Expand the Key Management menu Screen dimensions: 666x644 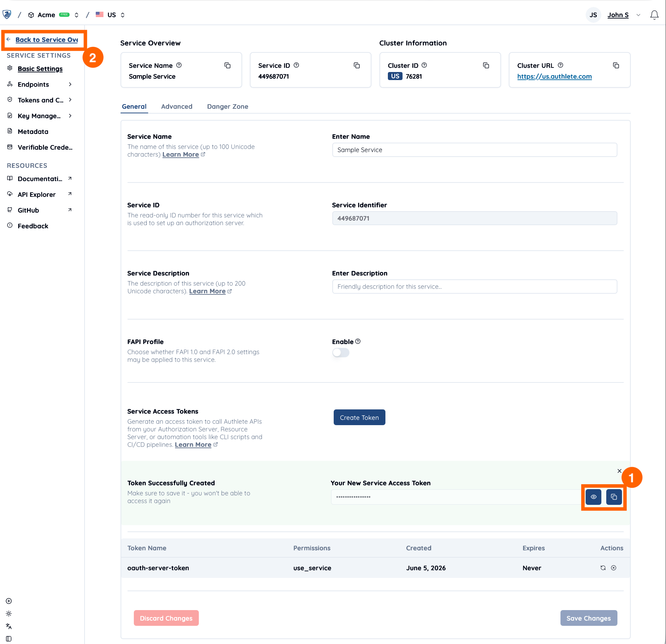[x=70, y=116]
